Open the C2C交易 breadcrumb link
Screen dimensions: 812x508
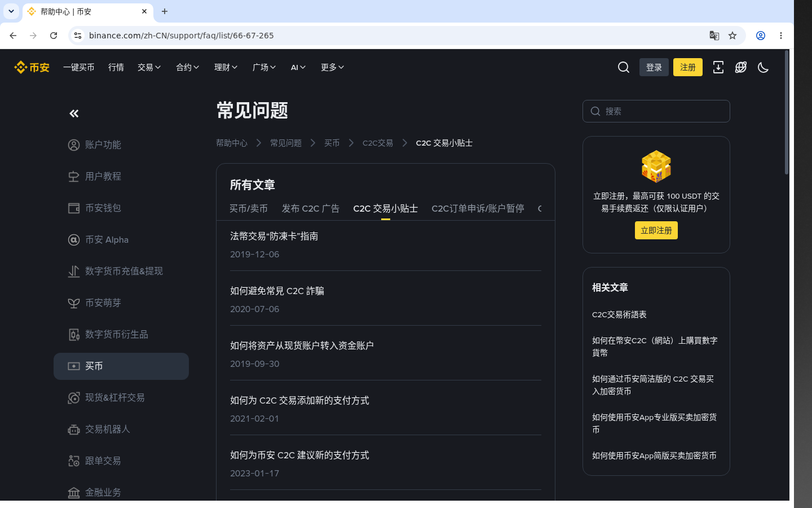tap(378, 143)
